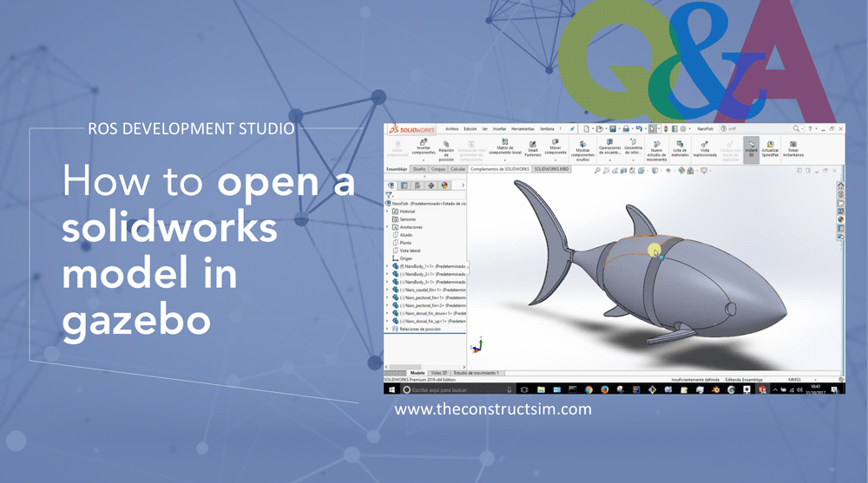Image resolution: width=868 pixels, height=483 pixels.
Task: Click the Print icon in title bar
Action: tap(626, 129)
